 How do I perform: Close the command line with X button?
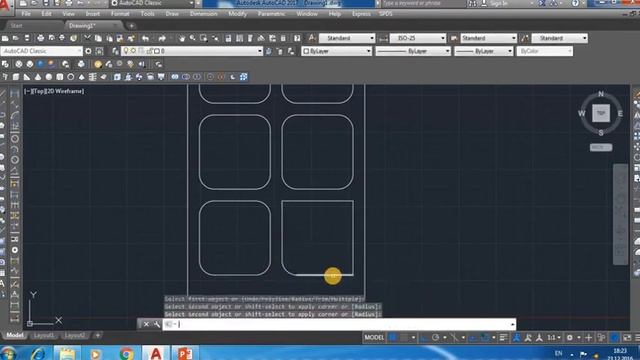[x=146, y=324]
